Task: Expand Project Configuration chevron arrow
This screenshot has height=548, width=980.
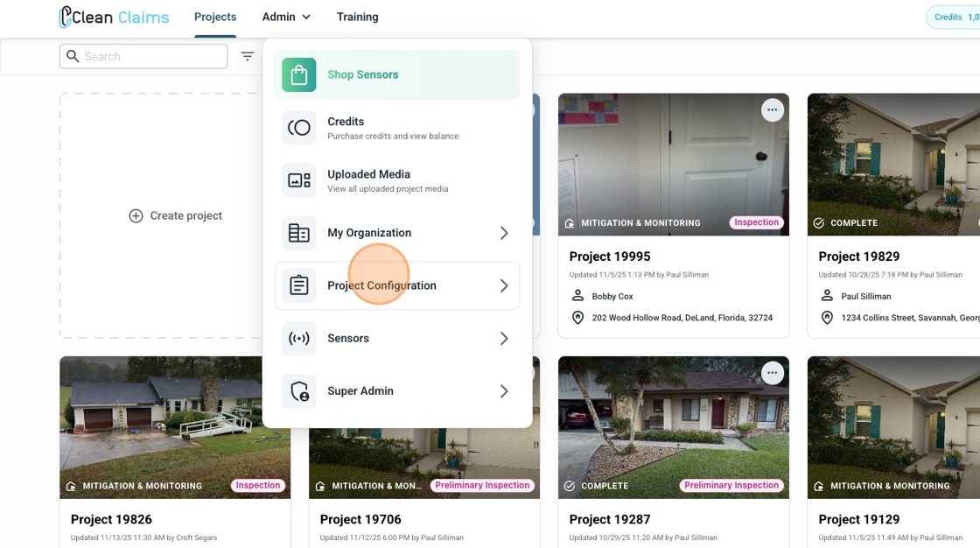Action: [504, 285]
